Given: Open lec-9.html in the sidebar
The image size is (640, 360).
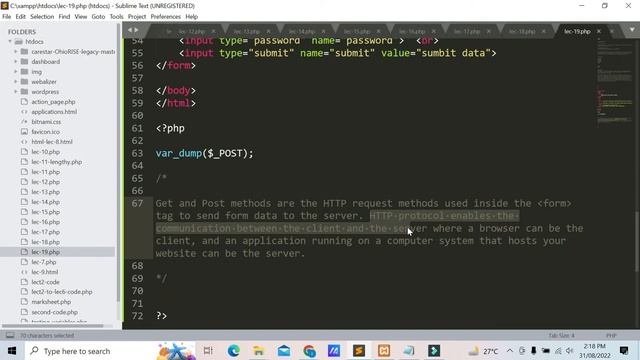Looking at the screenshot, I should (44, 272).
